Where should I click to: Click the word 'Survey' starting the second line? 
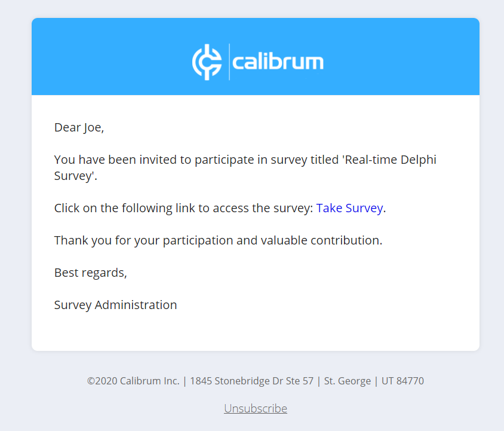click(x=73, y=176)
